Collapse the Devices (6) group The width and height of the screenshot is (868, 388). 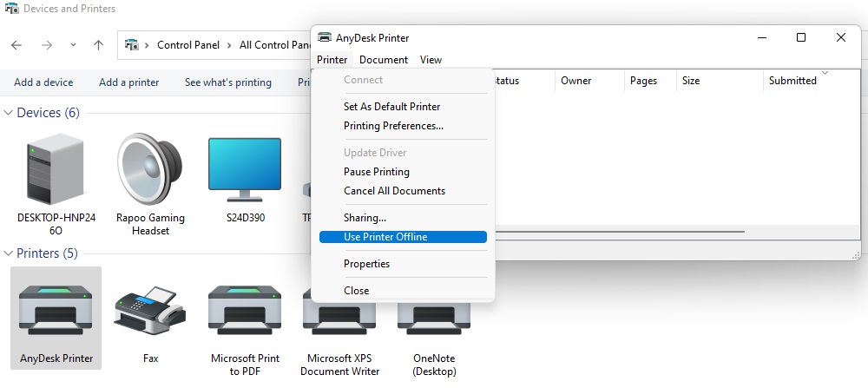[x=9, y=113]
